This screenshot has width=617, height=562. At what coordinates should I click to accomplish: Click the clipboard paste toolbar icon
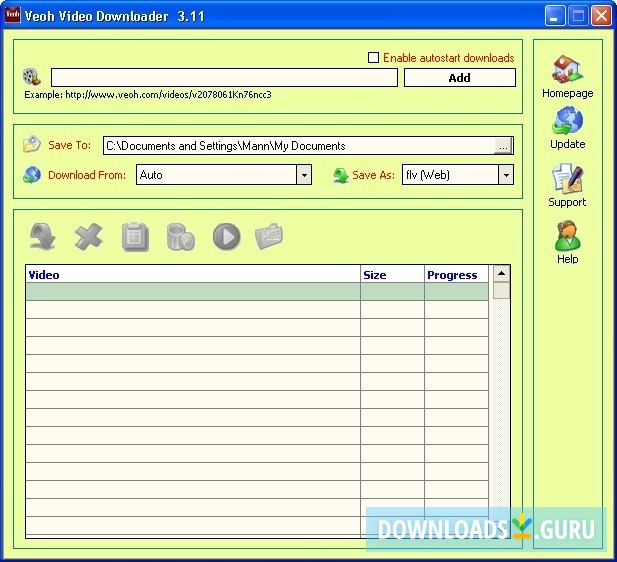click(x=135, y=237)
